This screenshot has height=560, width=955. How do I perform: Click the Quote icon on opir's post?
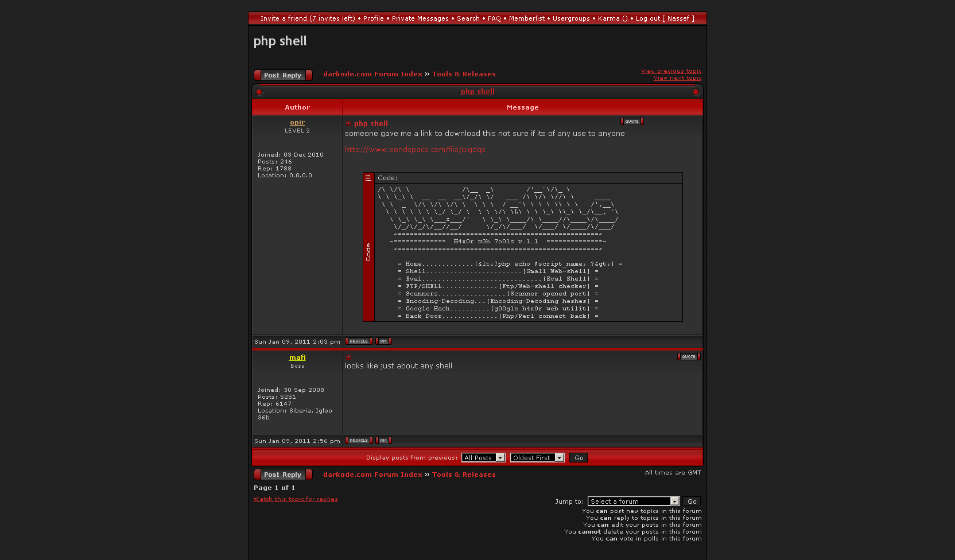(x=632, y=122)
